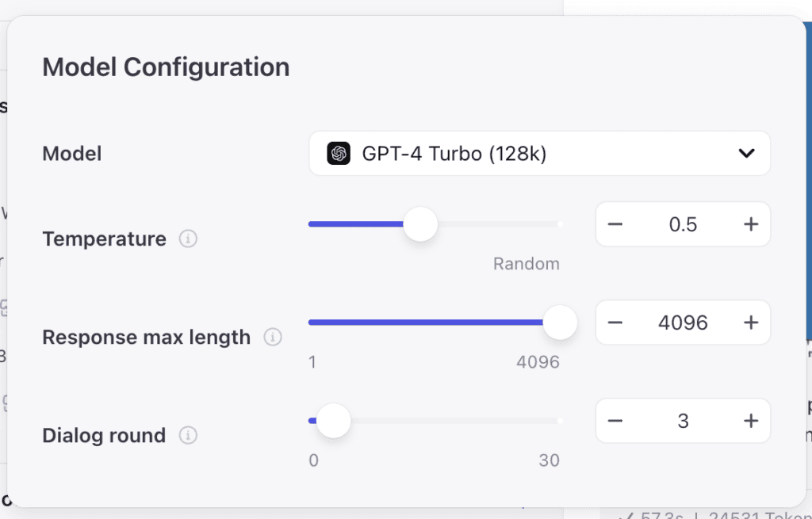
Task: Decrease Dialog round with the minus button
Action: coord(615,421)
